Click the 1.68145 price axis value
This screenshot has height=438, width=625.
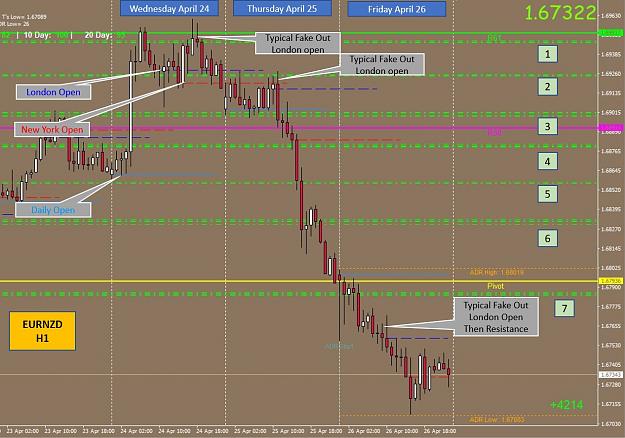click(611, 248)
